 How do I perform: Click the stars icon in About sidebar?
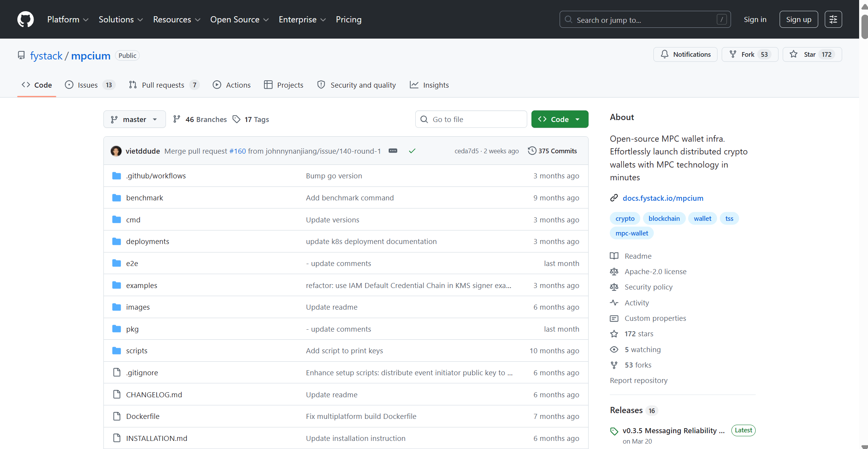point(614,334)
